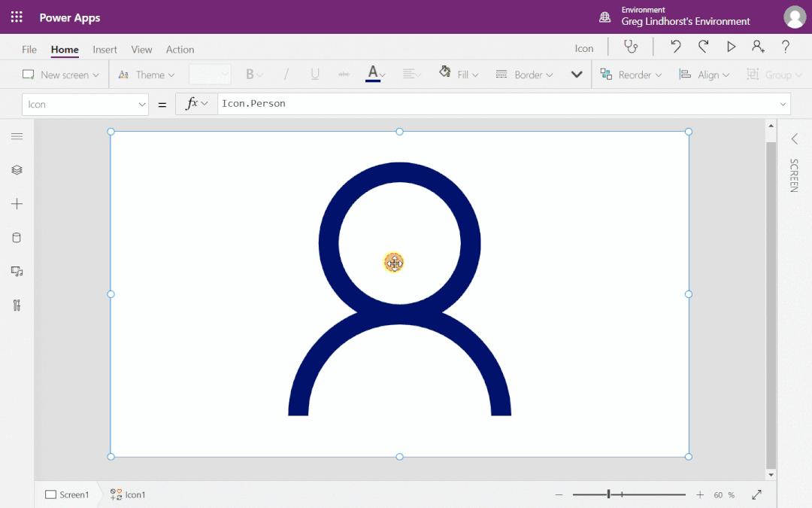Expand the Icon property selector dropdown
812x508 pixels.
click(85, 104)
